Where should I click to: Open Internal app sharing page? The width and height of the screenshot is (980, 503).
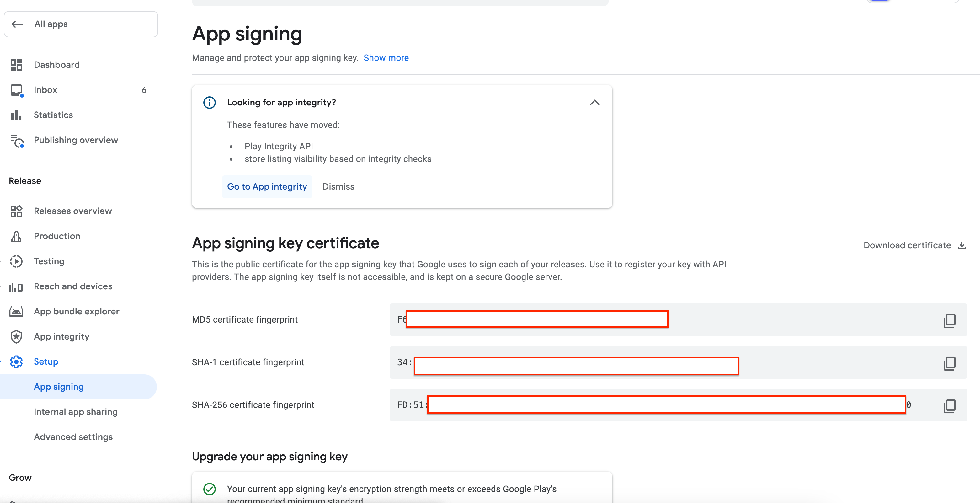click(x=75, y=412)
